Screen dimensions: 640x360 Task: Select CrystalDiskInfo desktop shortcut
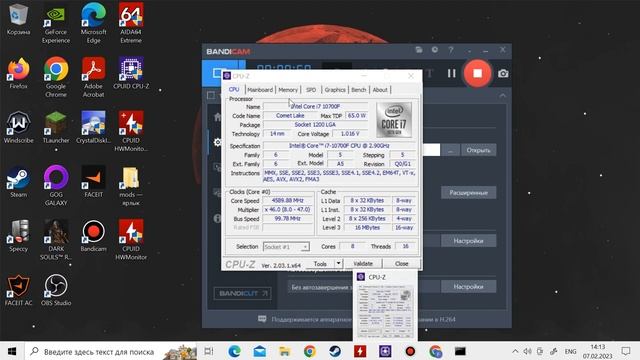[x=93, y=128]
